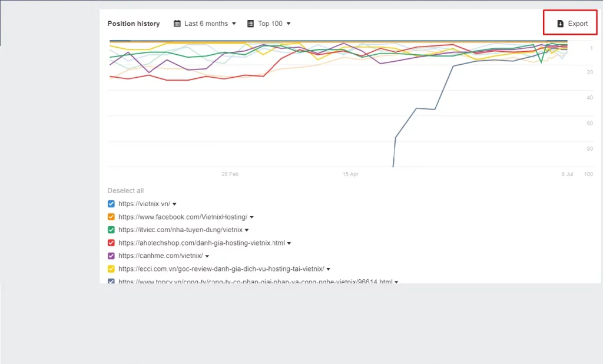
Task: Open dropdown arrow after https://vietnix.vn/
Action: [175, 204]
